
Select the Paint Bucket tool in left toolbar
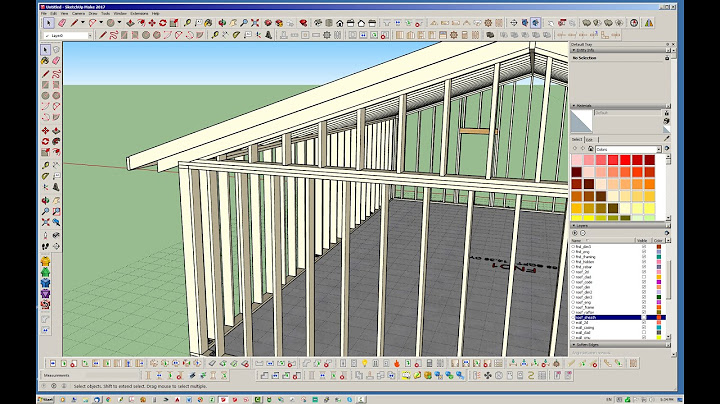coord(45,61)
